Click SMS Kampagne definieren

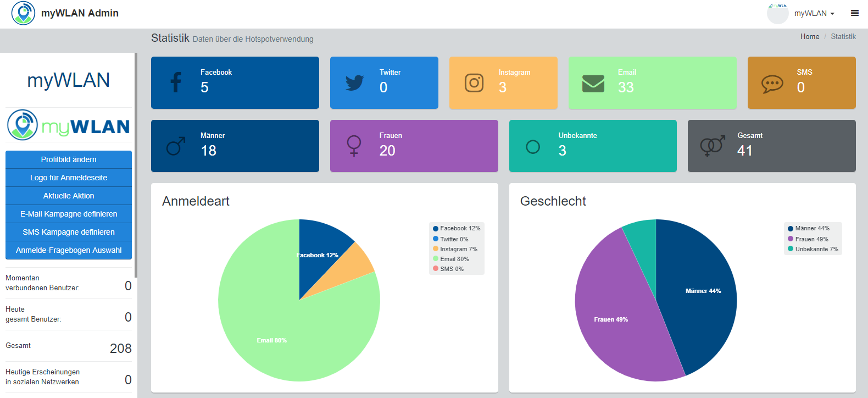69,232
